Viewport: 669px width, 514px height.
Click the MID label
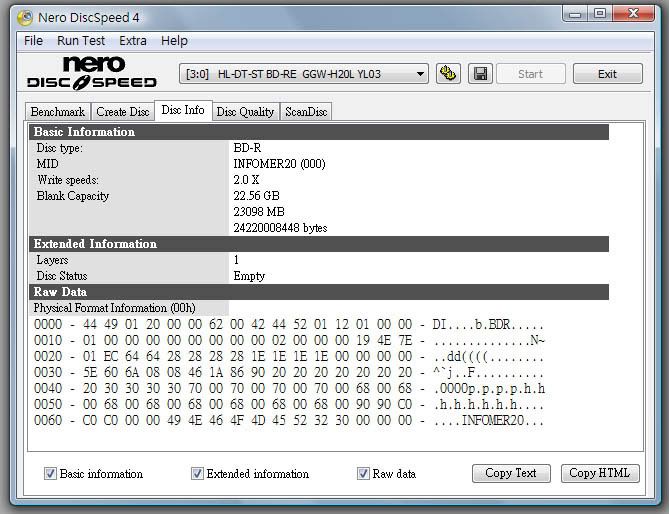[x=47, y=164]
